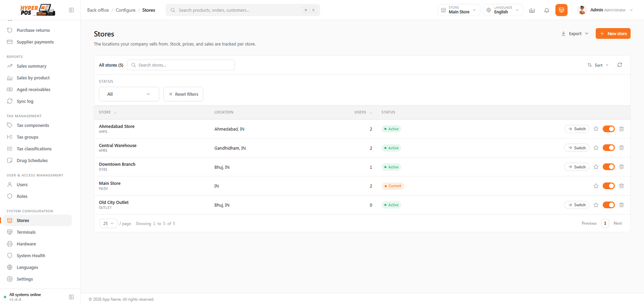Click the notifications bell icon
The image size is (644, 305).
pos(547,10)
